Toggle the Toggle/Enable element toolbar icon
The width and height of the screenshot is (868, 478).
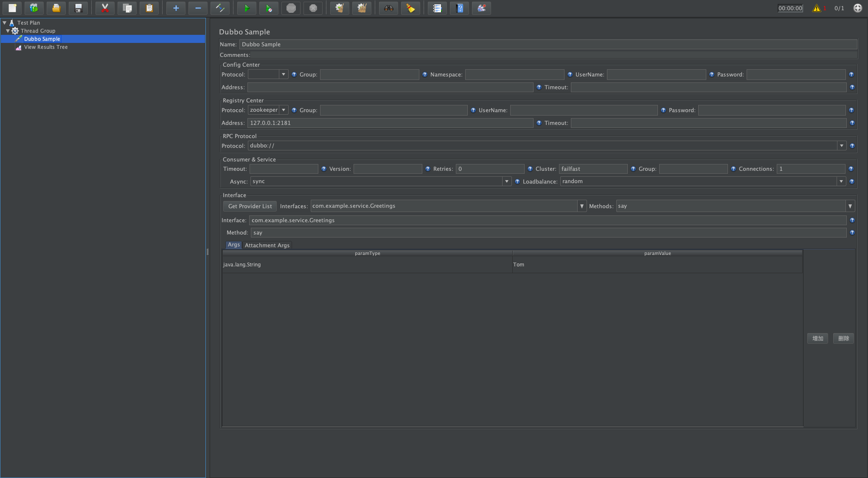220,8
